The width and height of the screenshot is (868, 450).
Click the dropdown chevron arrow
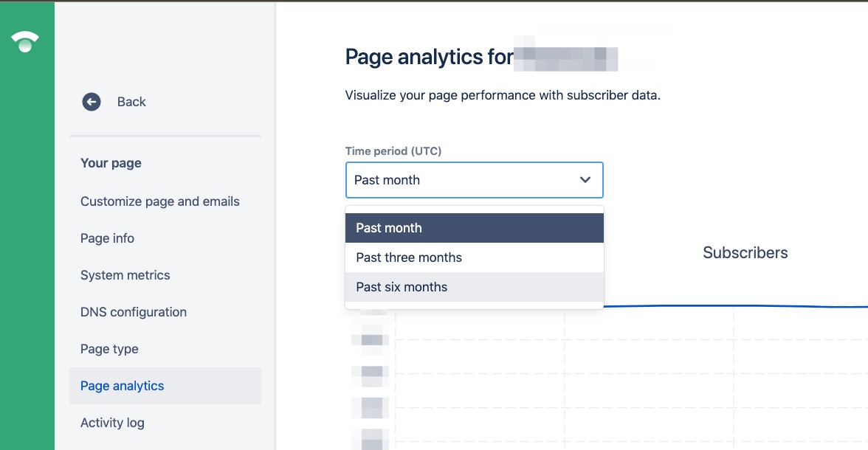click(585, 180)
